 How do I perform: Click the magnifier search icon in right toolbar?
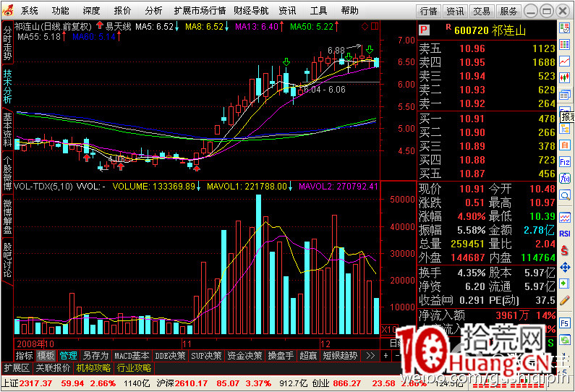pos(565,195)
